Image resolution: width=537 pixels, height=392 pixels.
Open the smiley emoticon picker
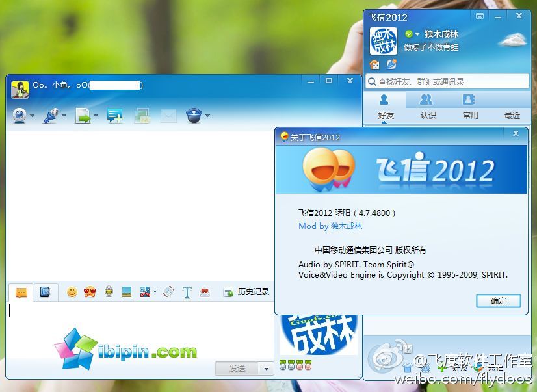point(72,292)
